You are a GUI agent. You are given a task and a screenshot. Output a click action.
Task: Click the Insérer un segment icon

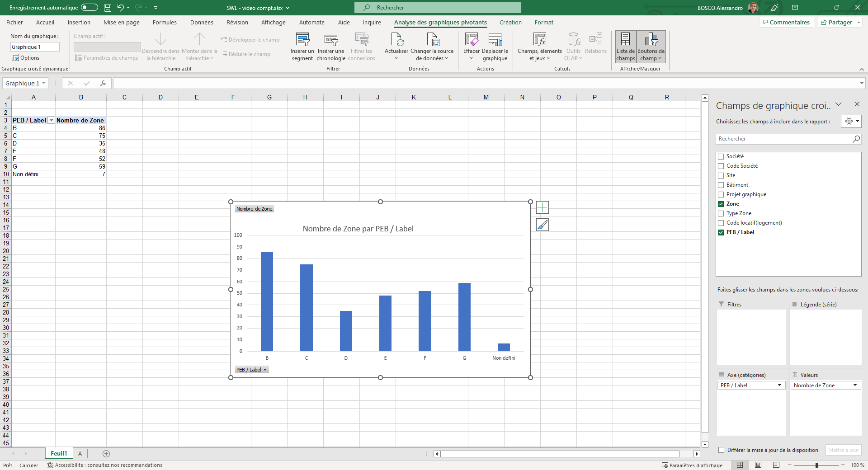[x=302, y=40]
